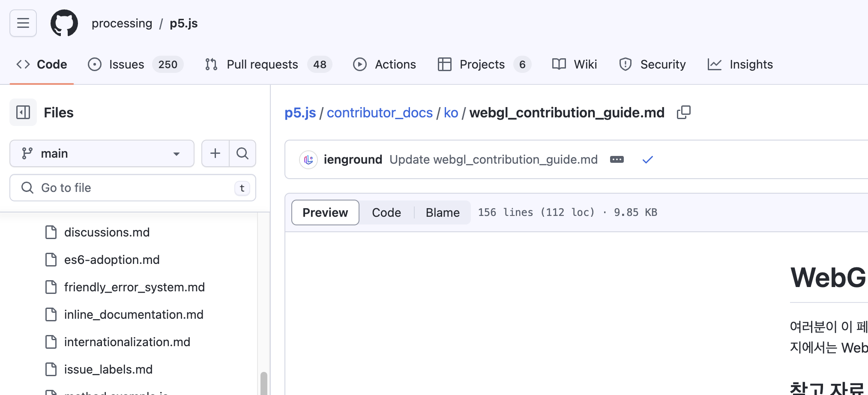Image resolution: width=868 pixels, height=395 pixels.
Task: Open the Issues tab
Action: pos(135,64)
